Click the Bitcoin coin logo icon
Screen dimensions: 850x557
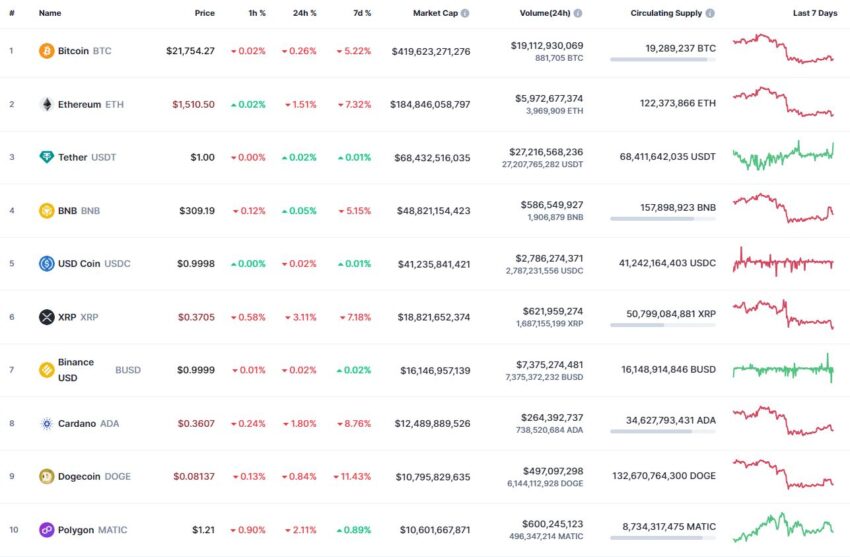[x=46, y=51]
